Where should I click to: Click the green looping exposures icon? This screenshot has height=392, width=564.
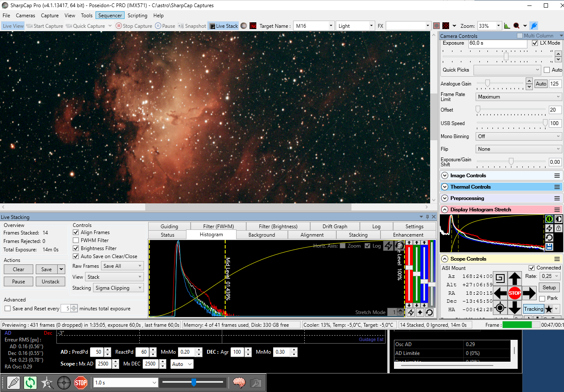click(x=30, y=383)
